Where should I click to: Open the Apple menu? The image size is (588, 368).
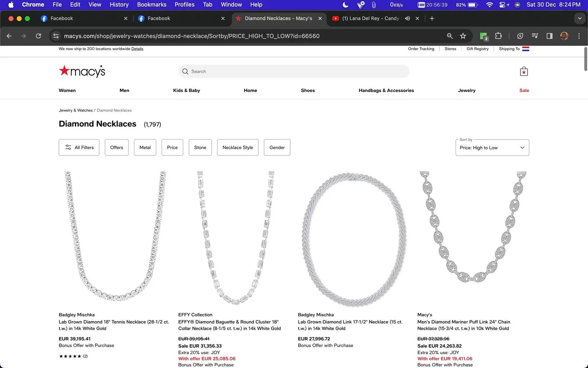(x=11, y=5)
